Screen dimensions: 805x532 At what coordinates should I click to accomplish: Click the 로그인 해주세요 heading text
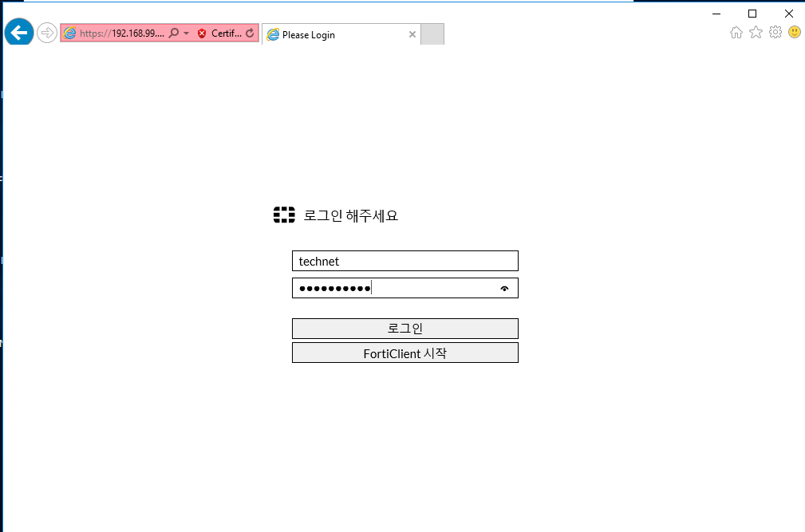pos(351,215)
